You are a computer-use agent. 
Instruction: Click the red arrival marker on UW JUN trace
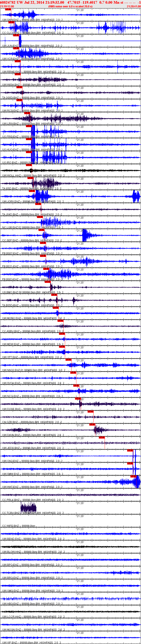(x=16, y=35)
